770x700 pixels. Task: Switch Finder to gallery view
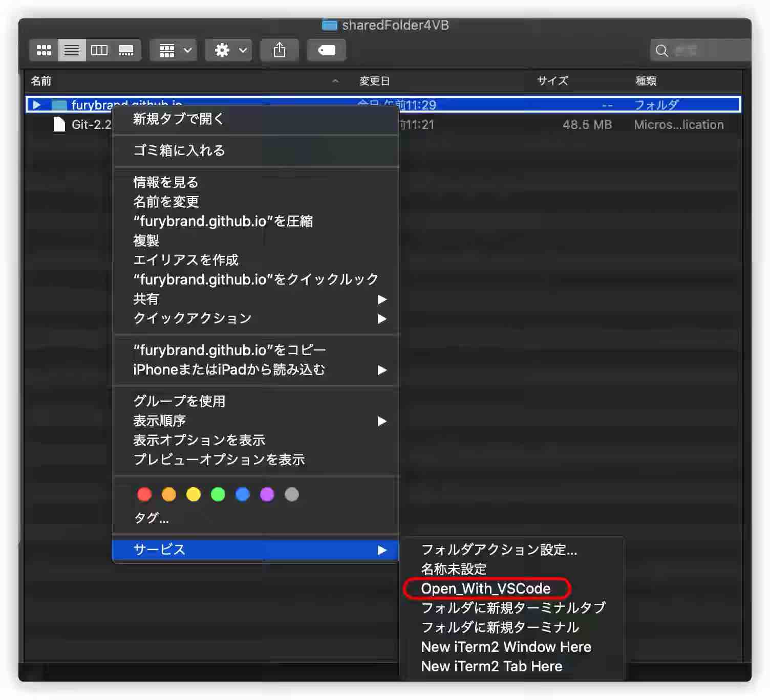tap(126, 50)
